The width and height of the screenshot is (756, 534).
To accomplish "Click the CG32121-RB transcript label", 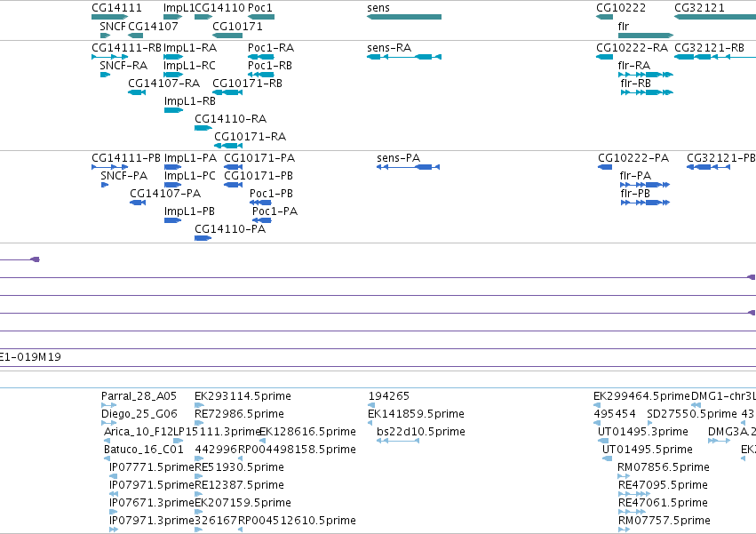I will [x=709, y=48].
